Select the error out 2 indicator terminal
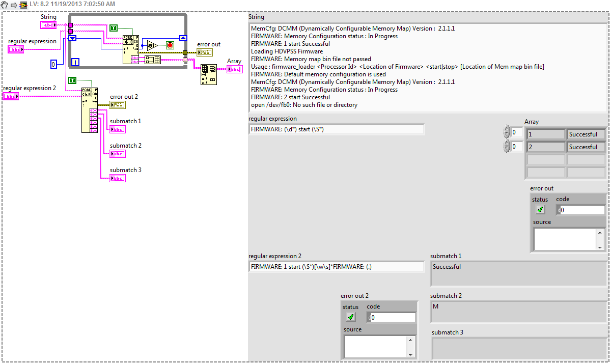 point(118,105)
